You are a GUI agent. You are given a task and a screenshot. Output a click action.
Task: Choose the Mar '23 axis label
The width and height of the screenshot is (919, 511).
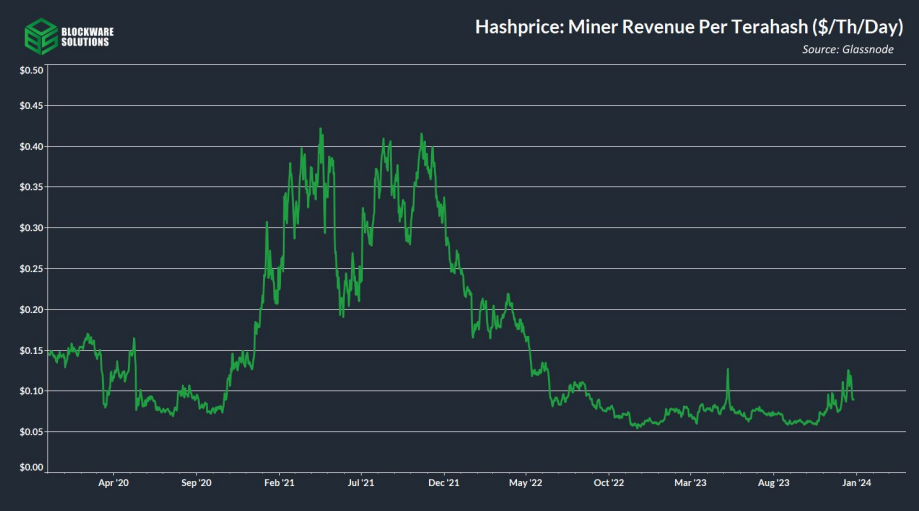pos(690,482)
